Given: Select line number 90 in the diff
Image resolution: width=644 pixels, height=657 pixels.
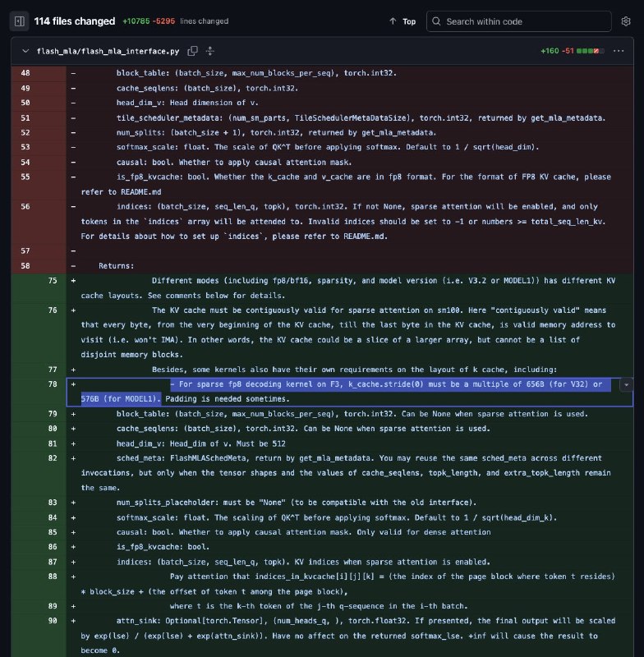Looking at the screenshot, I should (x=52, y=621).
